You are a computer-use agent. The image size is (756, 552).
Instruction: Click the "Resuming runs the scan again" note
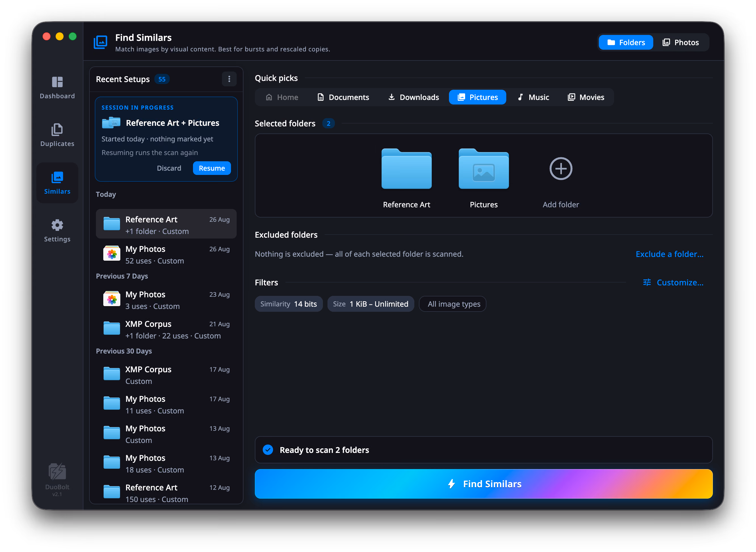pyautogui.click(x=150, y=153)
